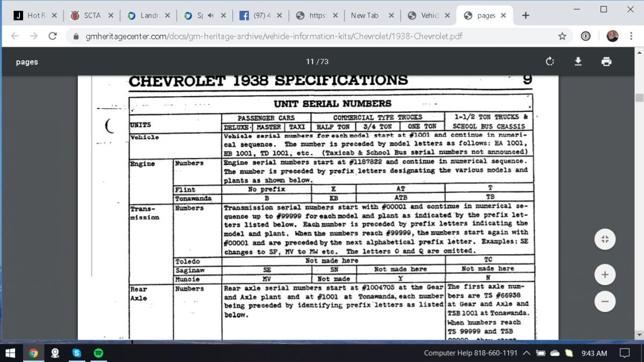Zoom in on the PDF
644x362 pixels.
pyautogui.click(x=605, y=275)
